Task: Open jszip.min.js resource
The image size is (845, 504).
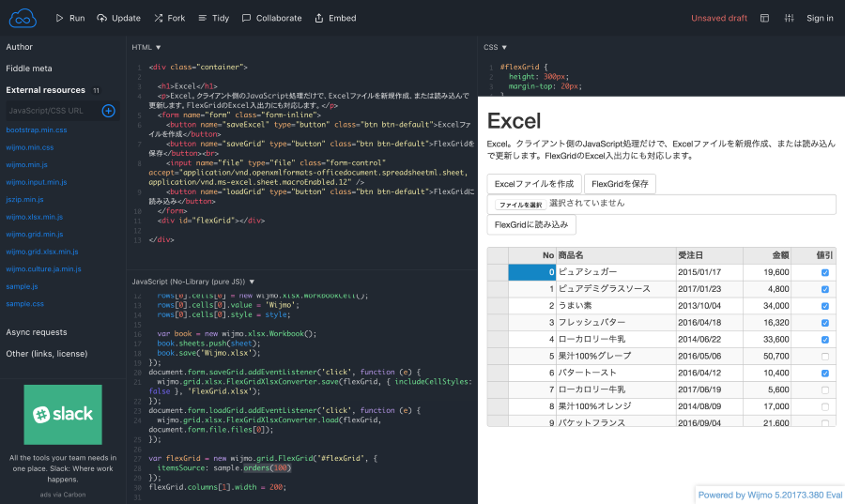Action: click(24, 199)
